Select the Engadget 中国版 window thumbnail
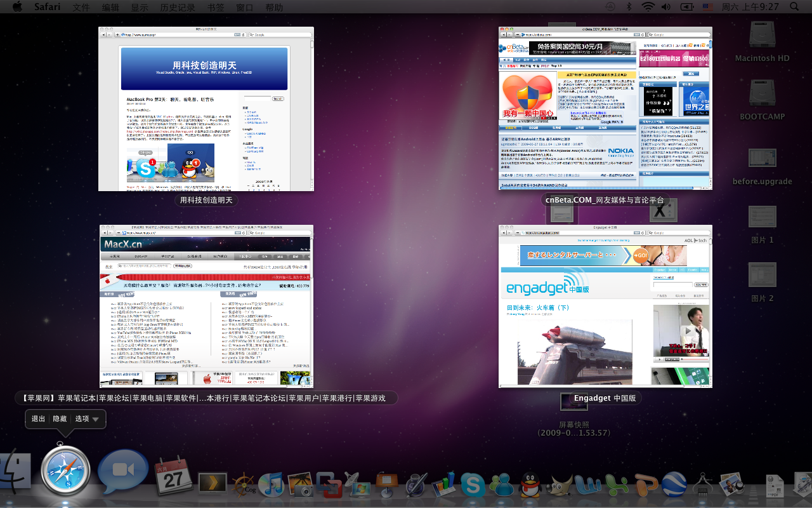 [605, 306]
